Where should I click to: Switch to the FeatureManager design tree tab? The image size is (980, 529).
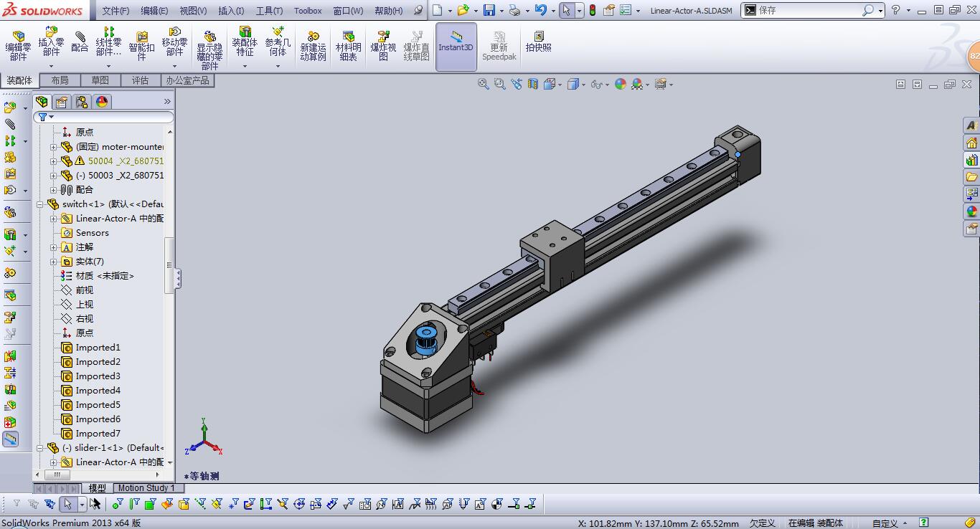tap(42, 102)
